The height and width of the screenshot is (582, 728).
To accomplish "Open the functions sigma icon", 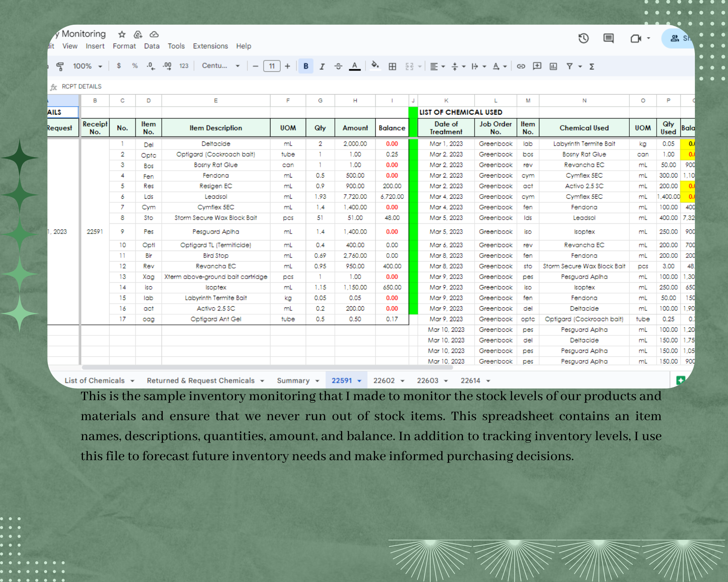I will click(592, 66).
